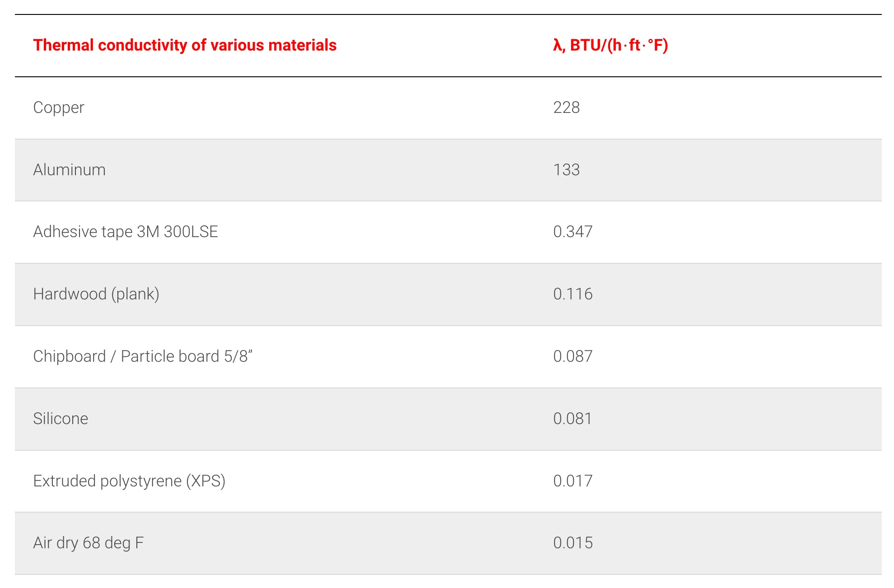This screenshot has height=588, width=894.
Task: Select the Air dry 68 deg F cell
Action: click(88, 543)
